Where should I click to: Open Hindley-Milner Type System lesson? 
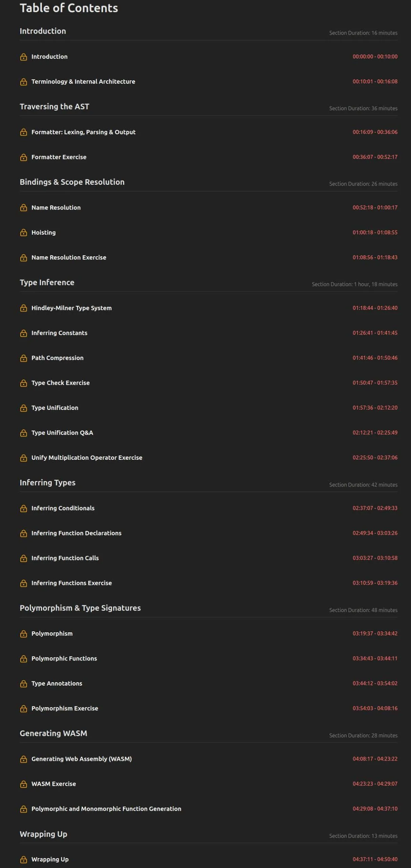[x=71, y=308]
